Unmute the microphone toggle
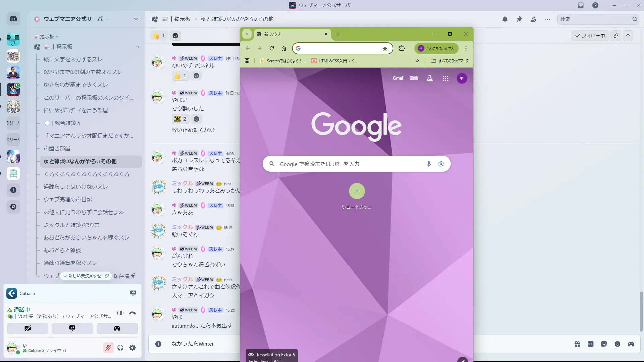 [108, 348]
